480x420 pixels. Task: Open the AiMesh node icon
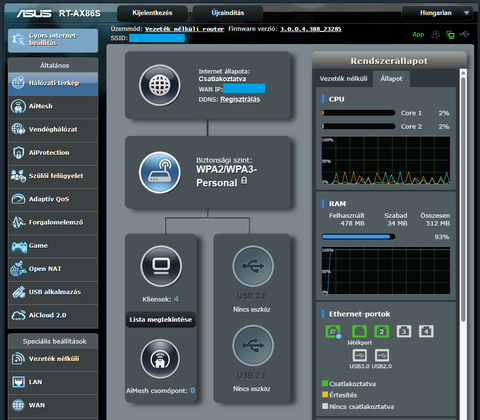160,359
